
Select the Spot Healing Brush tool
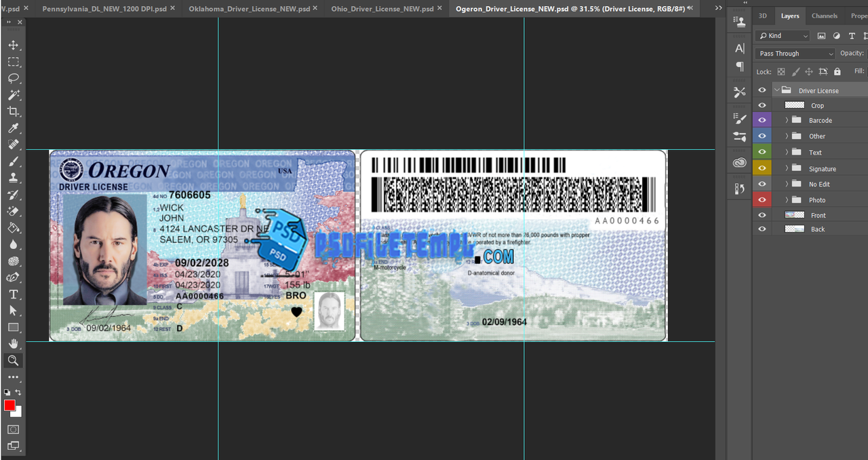13,145
